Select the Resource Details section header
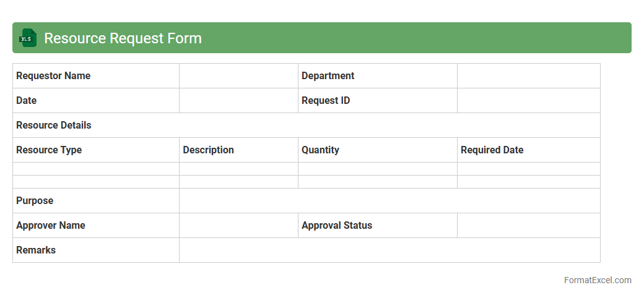This screenshot has height=298, width=644. (54, 126)
